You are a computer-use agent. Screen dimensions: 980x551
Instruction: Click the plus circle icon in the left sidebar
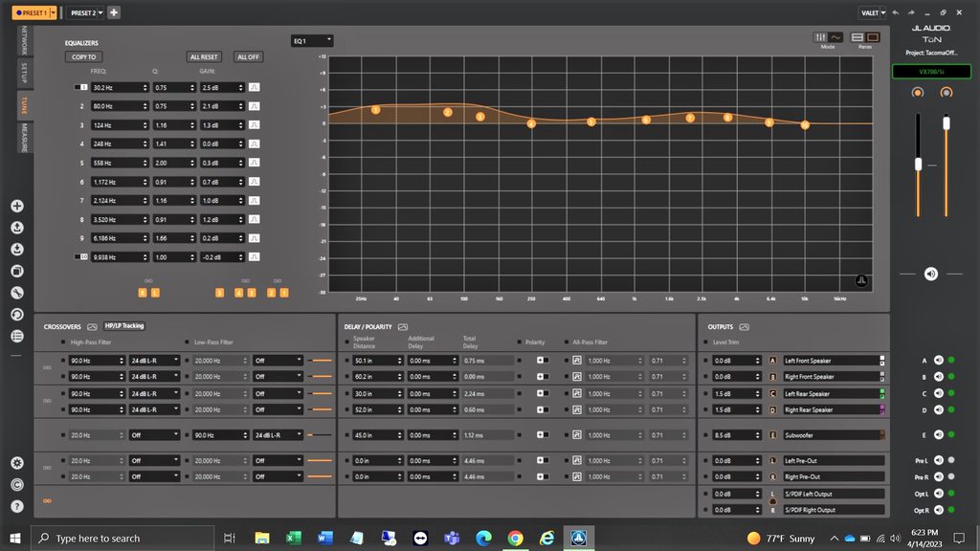[x=17, y=207]
